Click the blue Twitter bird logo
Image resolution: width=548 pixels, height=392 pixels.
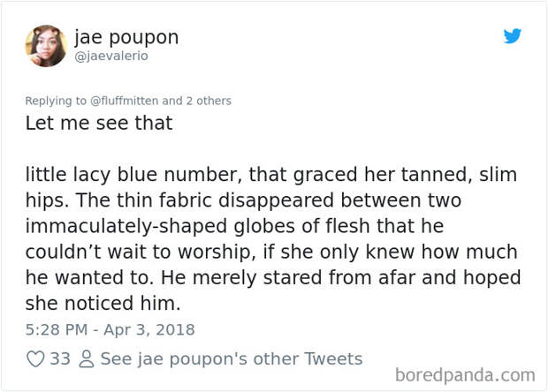pyautogui.click(x=513, y=36)
